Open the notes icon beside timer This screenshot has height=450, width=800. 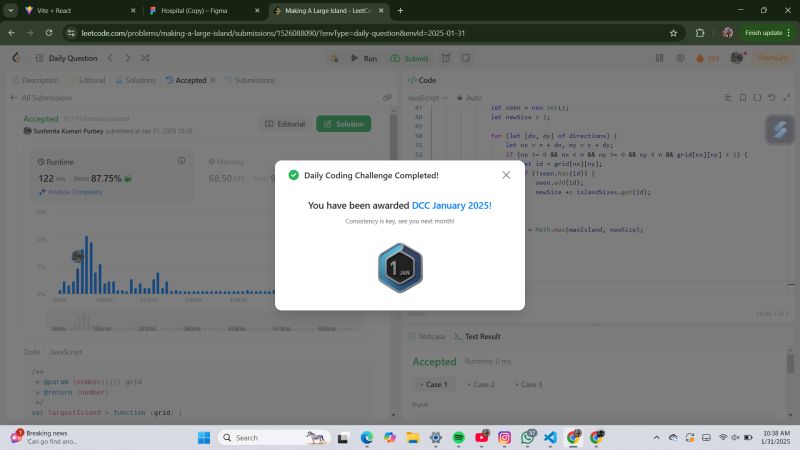point(466,58)
